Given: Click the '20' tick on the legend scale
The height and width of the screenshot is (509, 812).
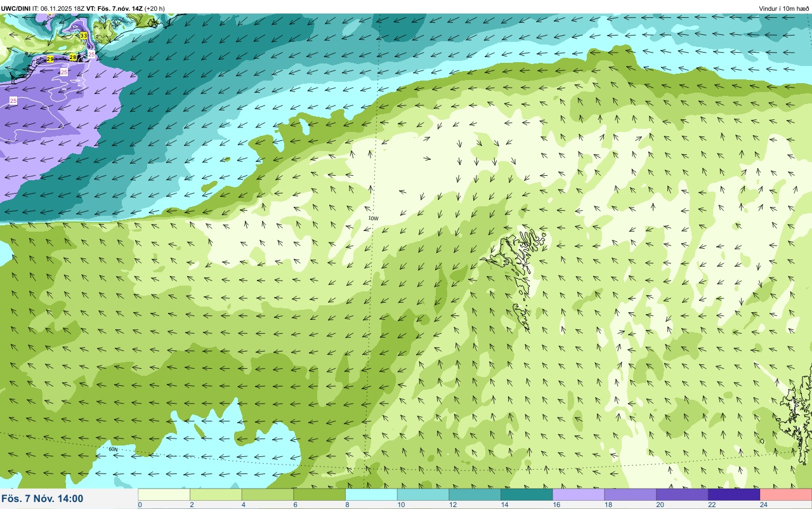Looking at the screenshot, I should tap(659, 505).
